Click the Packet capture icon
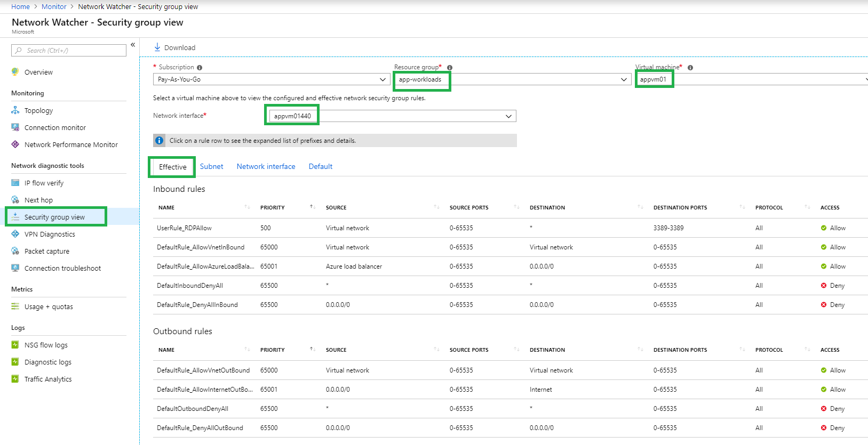 tap(15, 251)
